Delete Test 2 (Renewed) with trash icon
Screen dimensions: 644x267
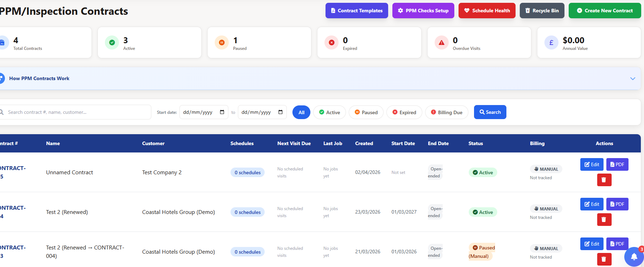pos(604,220)
